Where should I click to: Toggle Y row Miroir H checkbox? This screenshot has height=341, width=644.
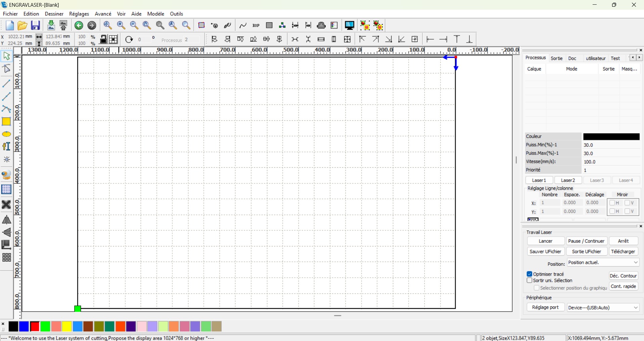[612, 211]
